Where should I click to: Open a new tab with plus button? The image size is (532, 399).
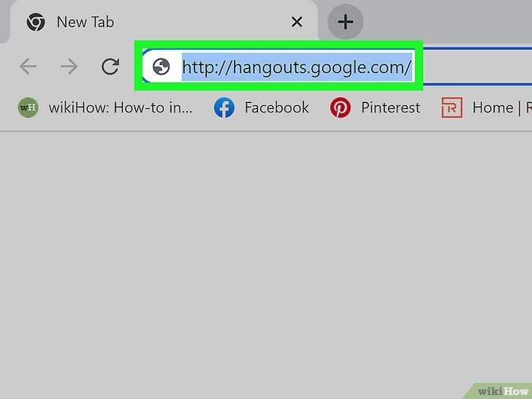point(346,22)
